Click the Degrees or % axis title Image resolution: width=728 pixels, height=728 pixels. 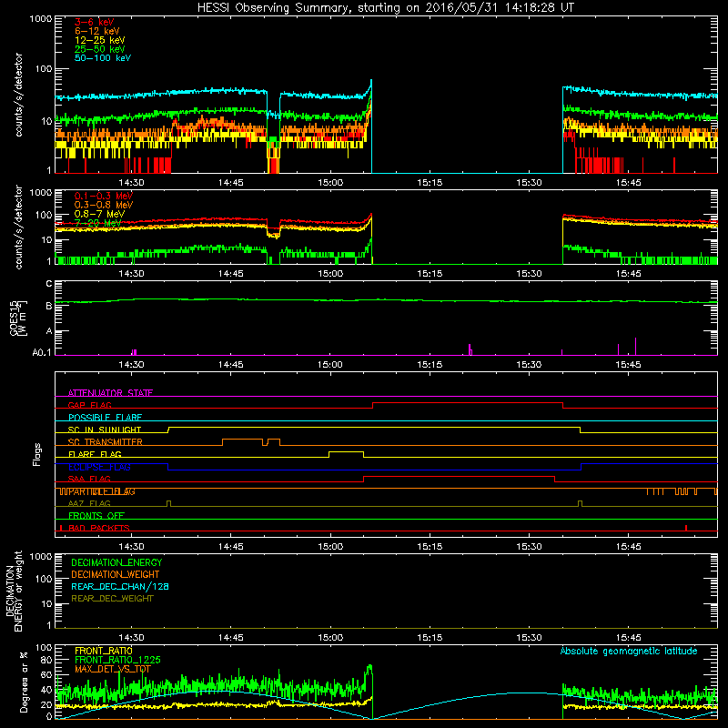(24, 682)
